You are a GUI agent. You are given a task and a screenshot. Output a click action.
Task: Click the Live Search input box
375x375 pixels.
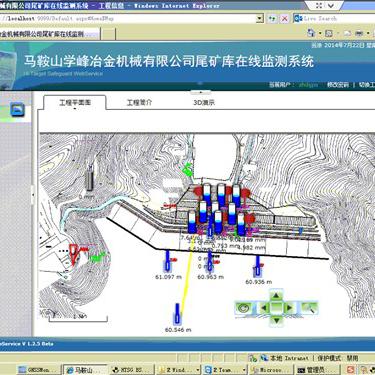coord(338,19)
